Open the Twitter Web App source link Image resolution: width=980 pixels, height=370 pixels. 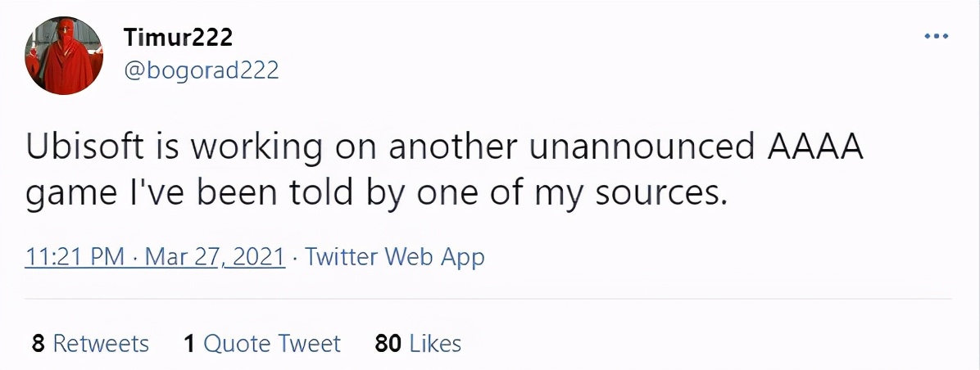tap(395, 257)
